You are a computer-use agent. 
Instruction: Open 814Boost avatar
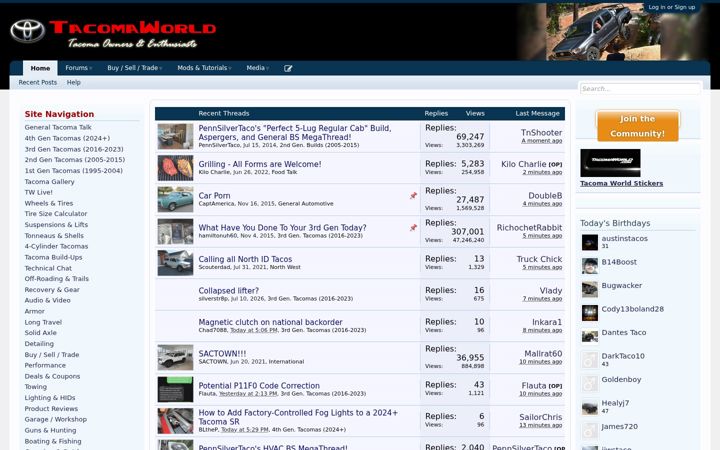[590, 265]
